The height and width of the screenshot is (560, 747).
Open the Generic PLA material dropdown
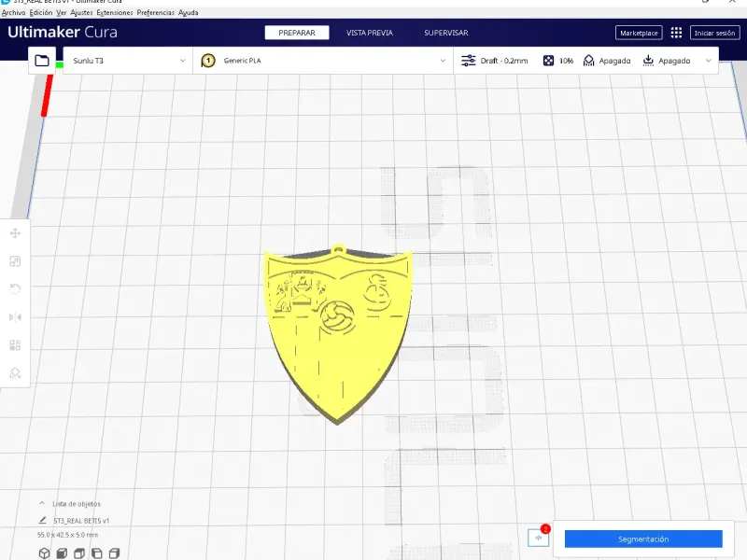(323, 61)
